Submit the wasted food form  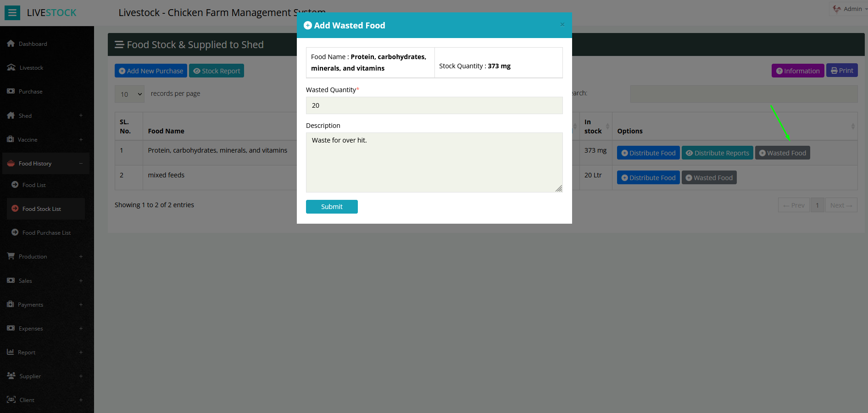coord(332,207)
